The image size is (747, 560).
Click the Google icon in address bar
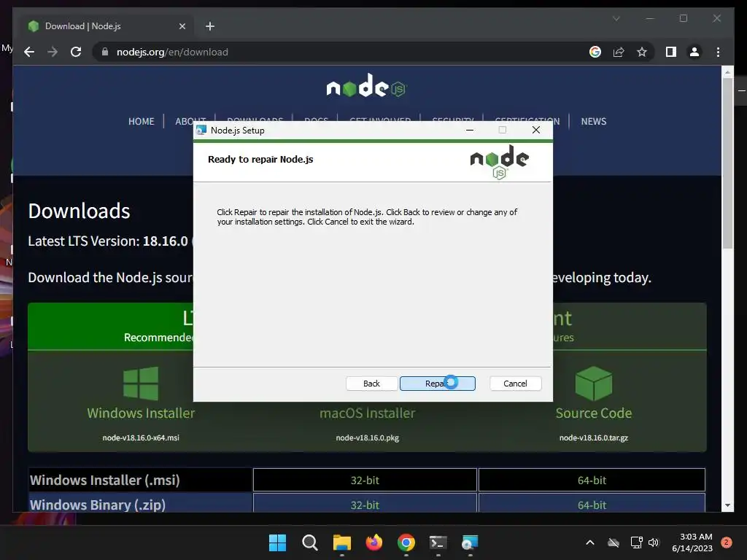[x=595, y=52]
